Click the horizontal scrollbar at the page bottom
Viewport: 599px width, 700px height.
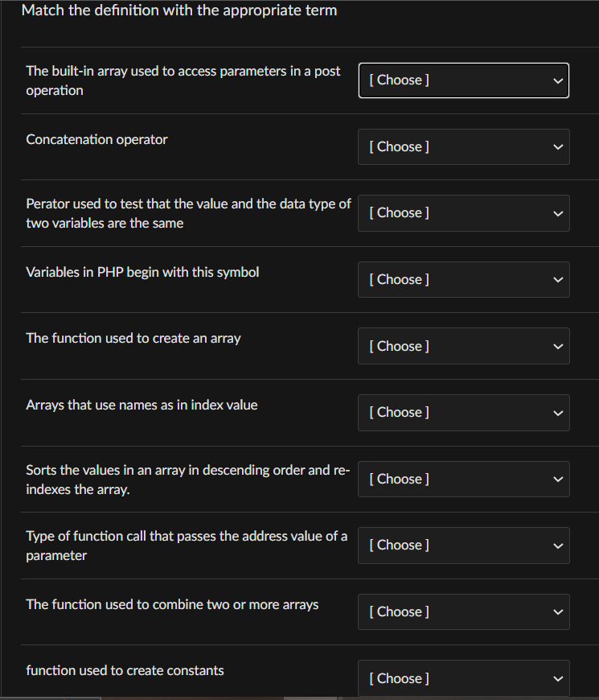tap(299, 697)
